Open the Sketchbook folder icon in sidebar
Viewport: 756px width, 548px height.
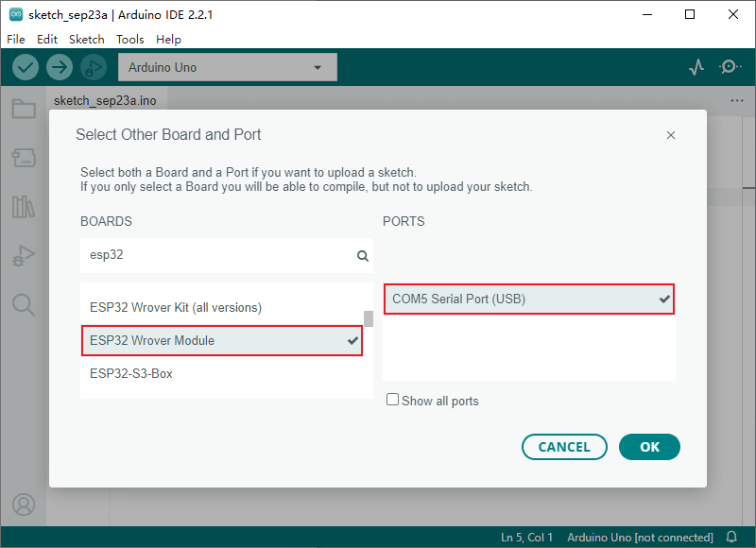24,109
